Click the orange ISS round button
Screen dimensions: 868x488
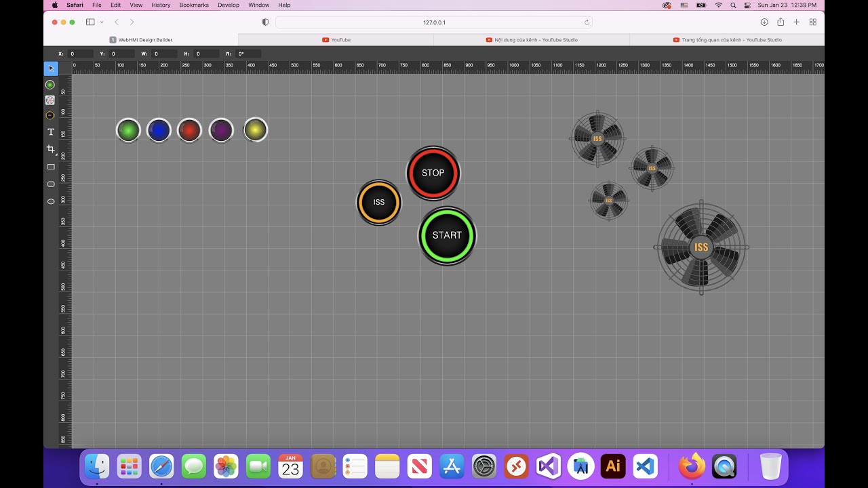coord(379,202)
